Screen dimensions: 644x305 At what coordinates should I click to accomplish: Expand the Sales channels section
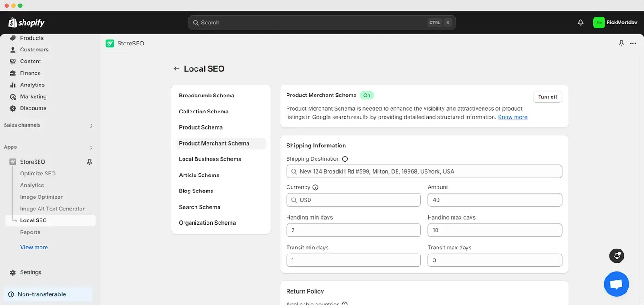[91, 125]
